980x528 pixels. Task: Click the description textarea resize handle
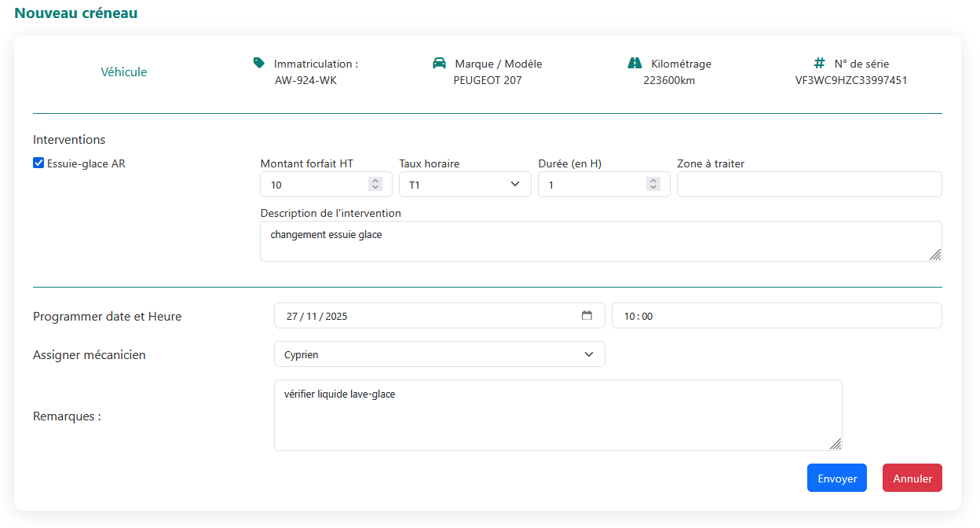click(x=934, y=255)
